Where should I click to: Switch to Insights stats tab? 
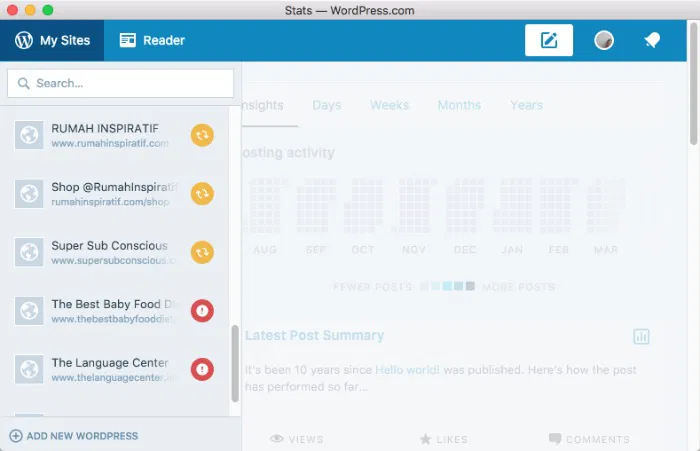[262, 105]
